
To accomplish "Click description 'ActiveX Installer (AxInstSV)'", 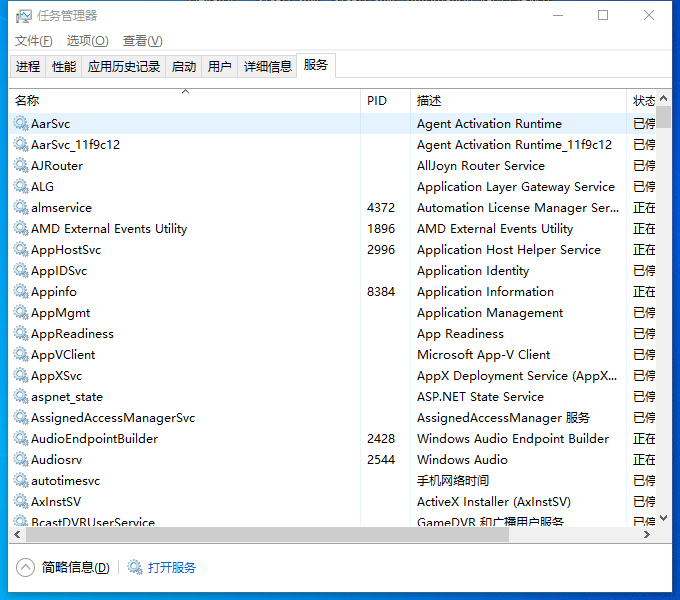I will coord(494,502).
